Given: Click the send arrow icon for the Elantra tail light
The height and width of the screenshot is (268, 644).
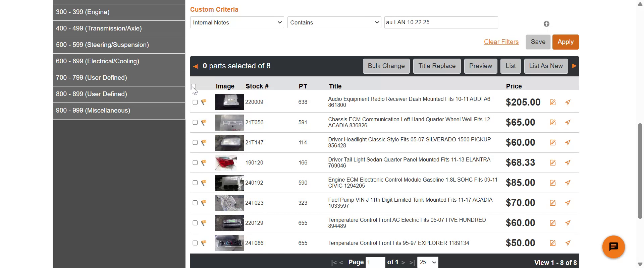Looking at the screenshot, I should point(568,162).
